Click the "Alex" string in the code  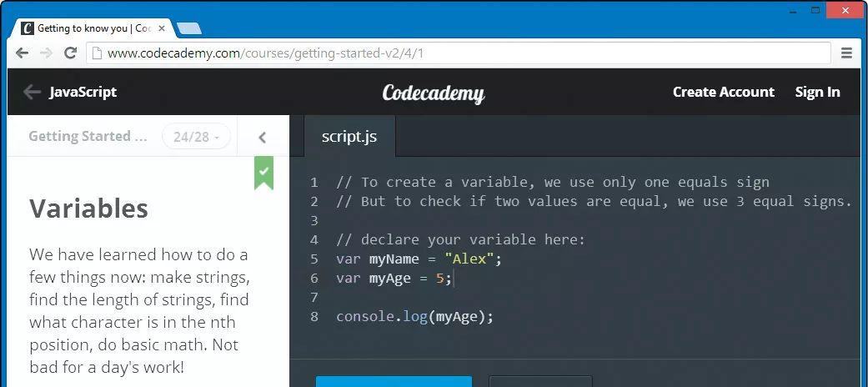(469, 259)
